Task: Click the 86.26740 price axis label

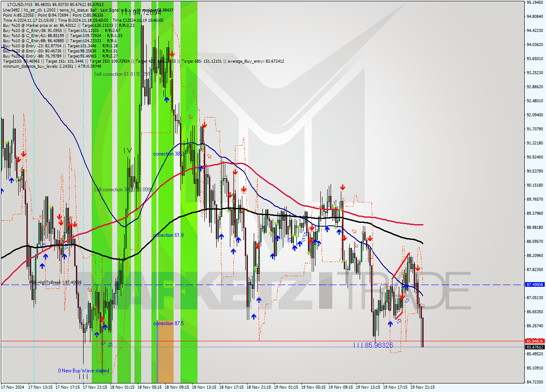Action: [535, 326]
